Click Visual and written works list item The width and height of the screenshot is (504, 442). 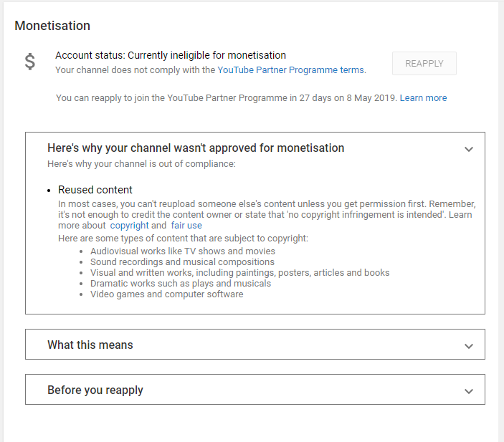(x=239, y=273)
